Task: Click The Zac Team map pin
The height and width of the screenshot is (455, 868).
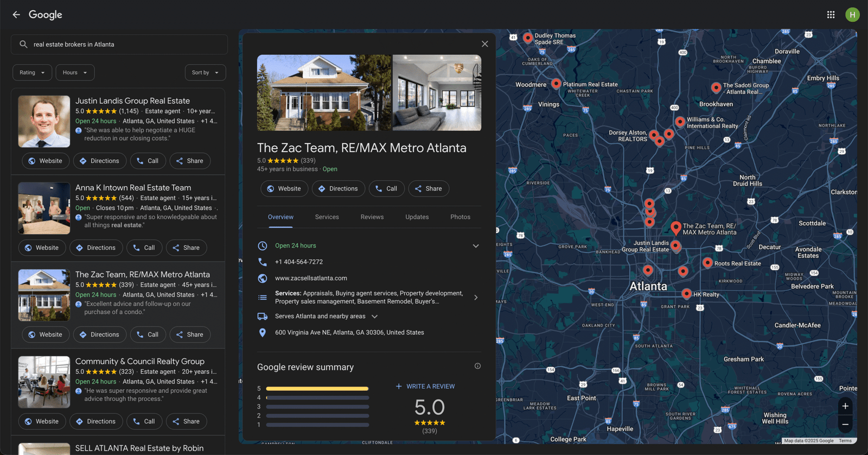Action: tap(675, 228)
